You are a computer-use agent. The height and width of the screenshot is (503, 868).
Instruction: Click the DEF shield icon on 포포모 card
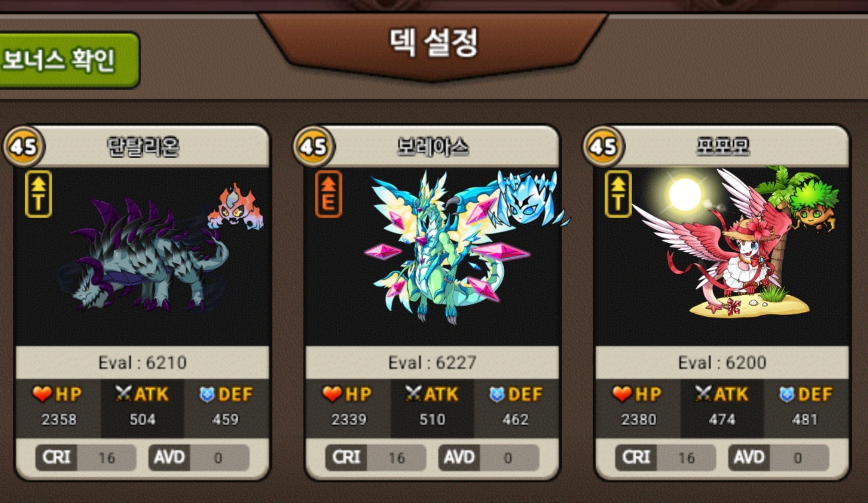tap(787, 395)
